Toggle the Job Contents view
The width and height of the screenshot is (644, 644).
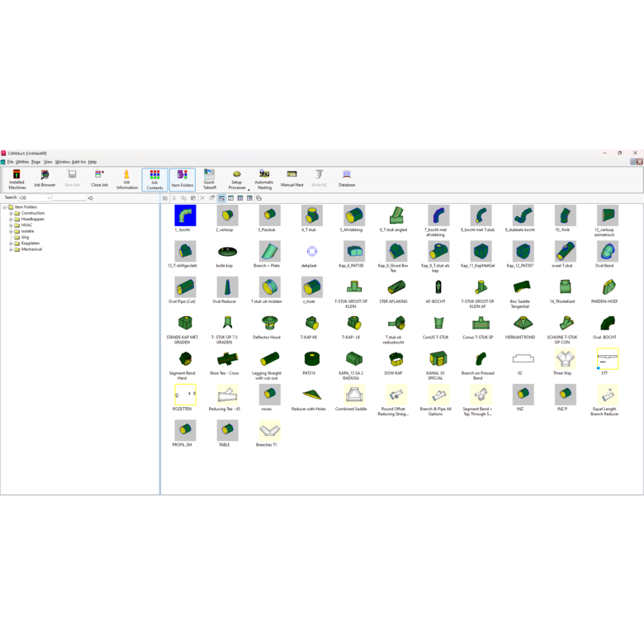tap(154, 179)
